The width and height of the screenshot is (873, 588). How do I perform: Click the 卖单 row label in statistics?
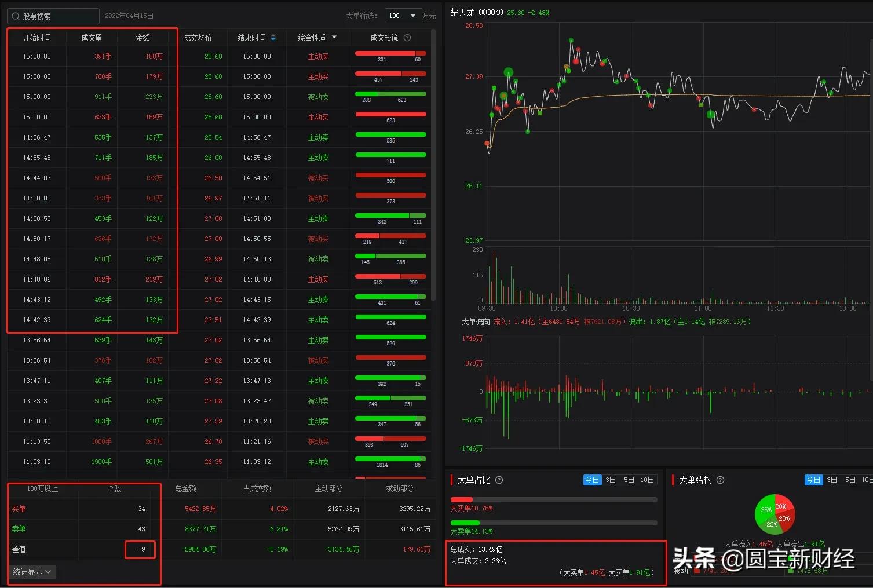(x=19, y=529)
